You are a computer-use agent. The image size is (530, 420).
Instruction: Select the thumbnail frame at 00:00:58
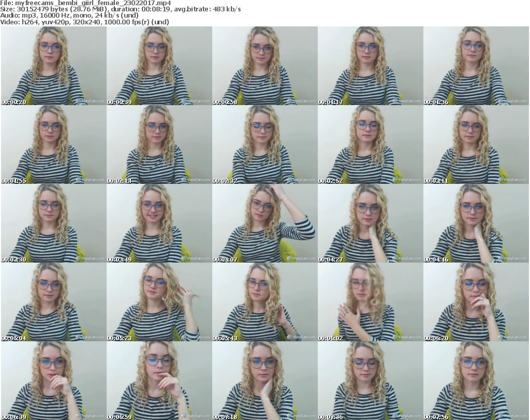tap(264, 66)
